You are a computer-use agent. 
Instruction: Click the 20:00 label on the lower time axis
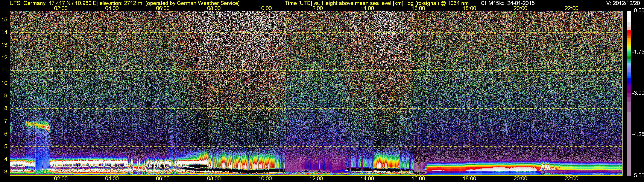tap(521, 179)
